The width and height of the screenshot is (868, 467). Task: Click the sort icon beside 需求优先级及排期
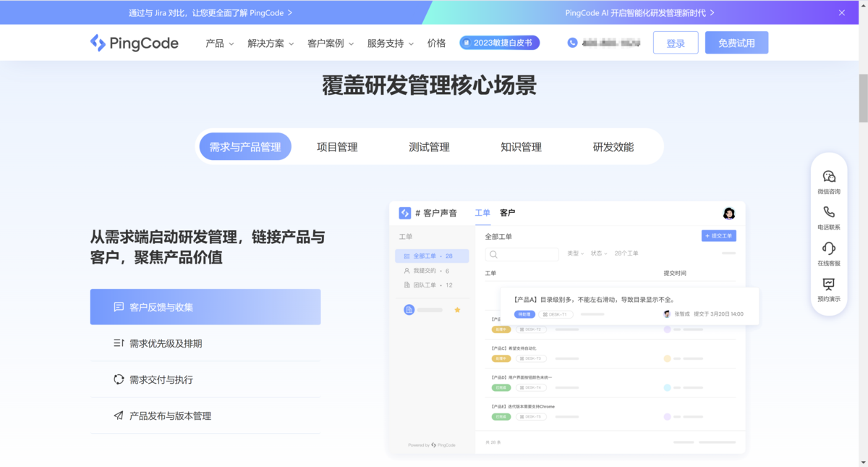pos(119,343)
